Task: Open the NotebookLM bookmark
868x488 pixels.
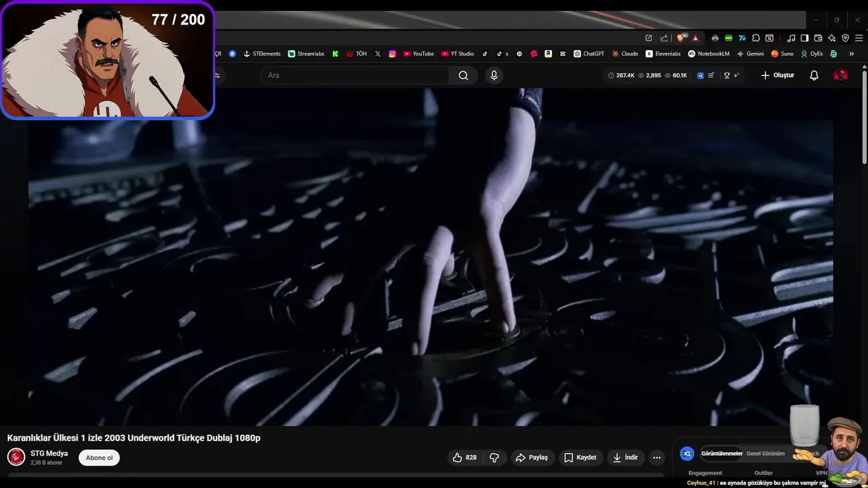Action: [x=709, y=54]
